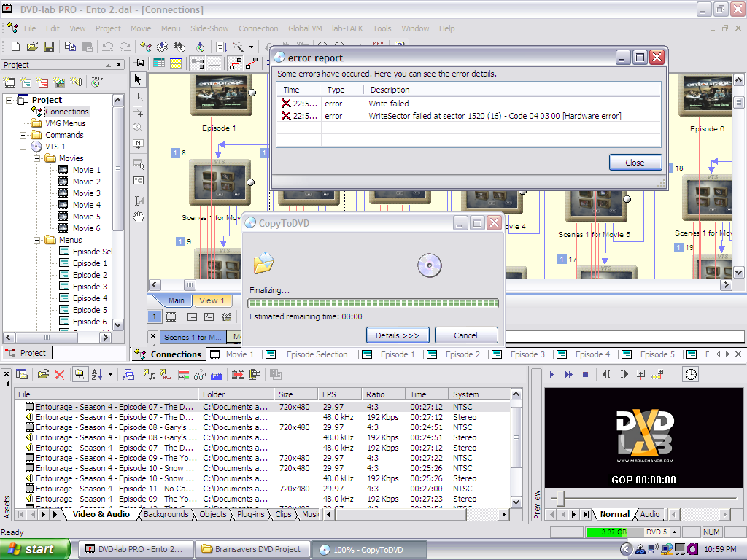Viewport: 747px width, 560px height.
Task: Select the hand pan tool in Connections
Action: point(138,217)
